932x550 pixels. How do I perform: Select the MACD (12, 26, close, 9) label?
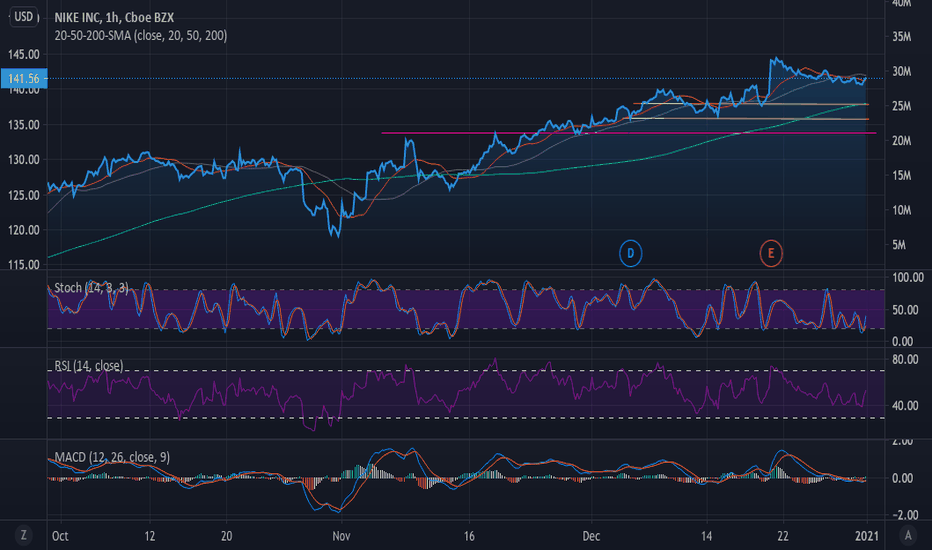click(112, 457)
